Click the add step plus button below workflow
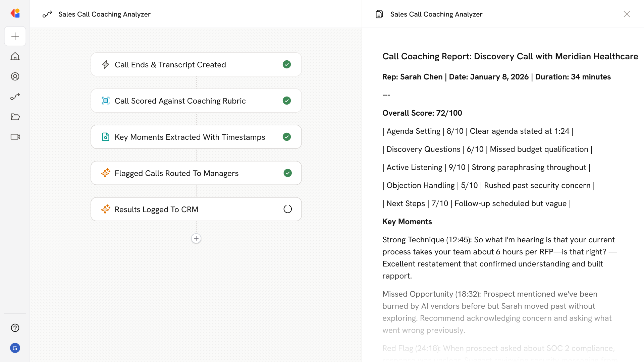This screenshot has height=362, width=644. [196, 238]
